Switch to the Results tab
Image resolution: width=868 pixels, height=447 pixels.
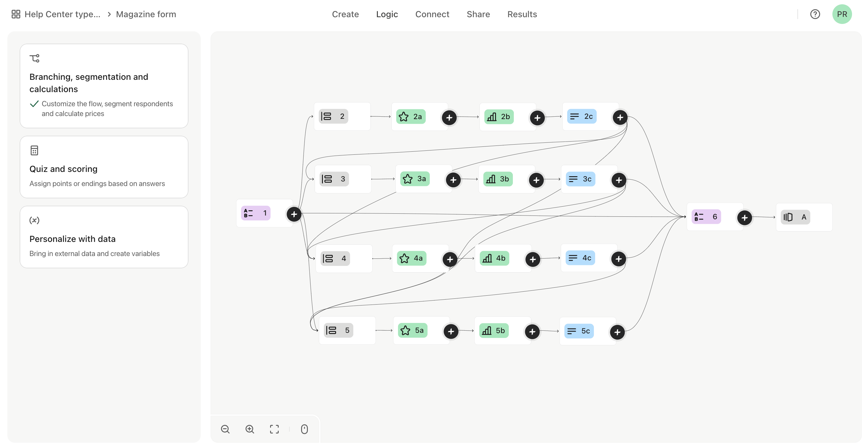[x=522, y=14]
